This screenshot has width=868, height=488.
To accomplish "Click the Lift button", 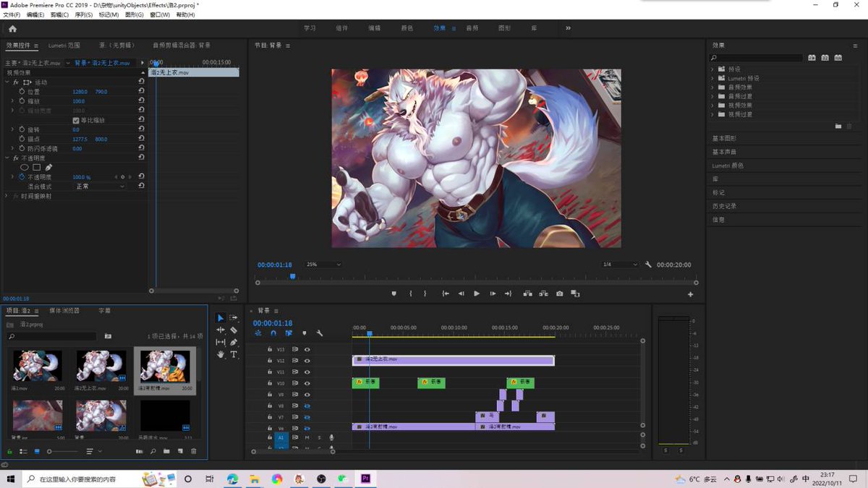I will coord(527,294).
